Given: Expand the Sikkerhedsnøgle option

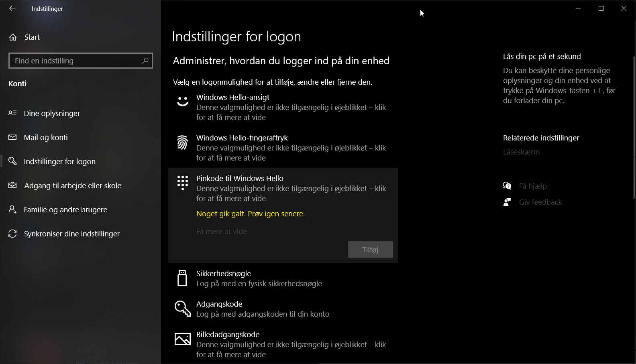Looking at the screenshot, I should (x=283, y=278).
